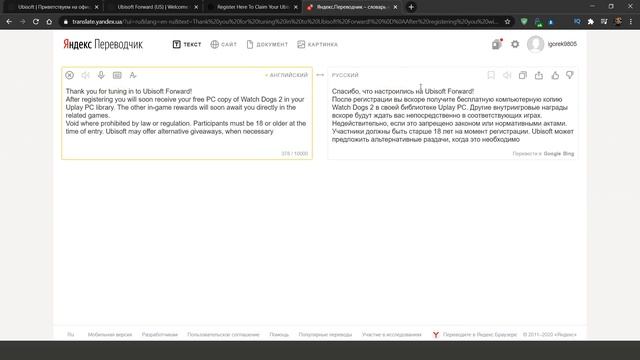Open a new browser tab
The height and width of the screenshot is (360, 640).
pyautogui.click(x=411, y=7)
